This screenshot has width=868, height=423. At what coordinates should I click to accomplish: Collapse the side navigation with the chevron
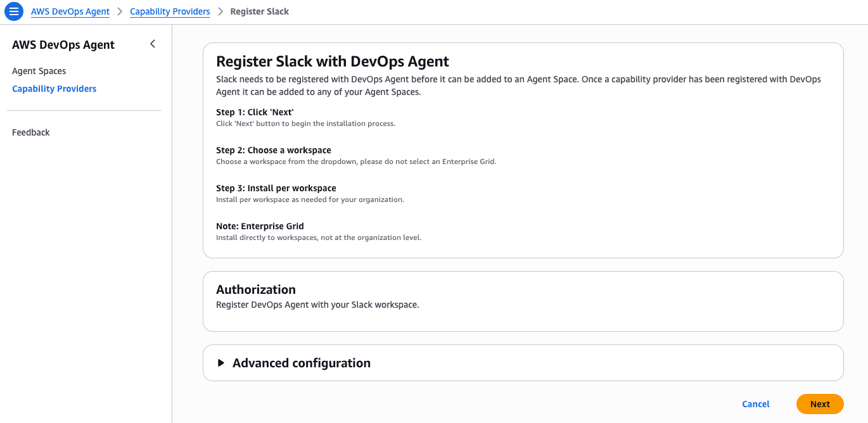click(x=152, y=44)
